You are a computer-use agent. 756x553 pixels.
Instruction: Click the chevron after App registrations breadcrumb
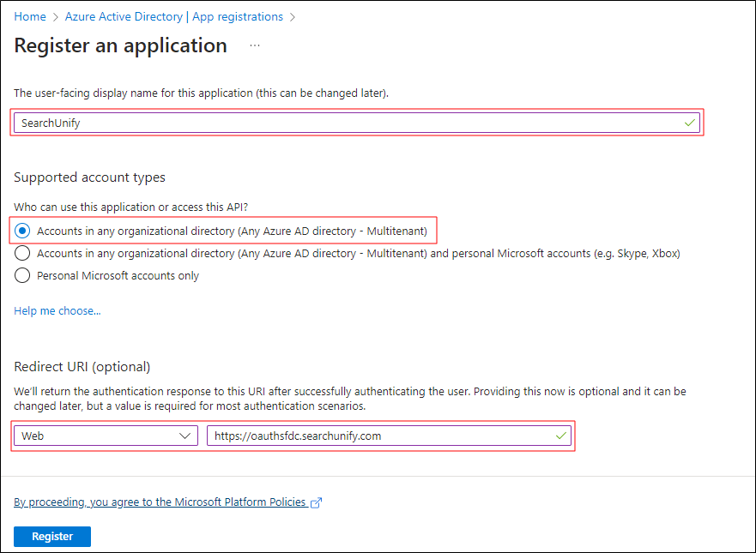(x=293, y=17)
